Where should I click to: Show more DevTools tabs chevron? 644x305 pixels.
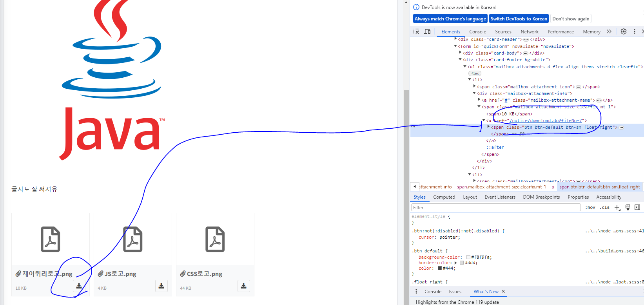[x=609, y=31]
